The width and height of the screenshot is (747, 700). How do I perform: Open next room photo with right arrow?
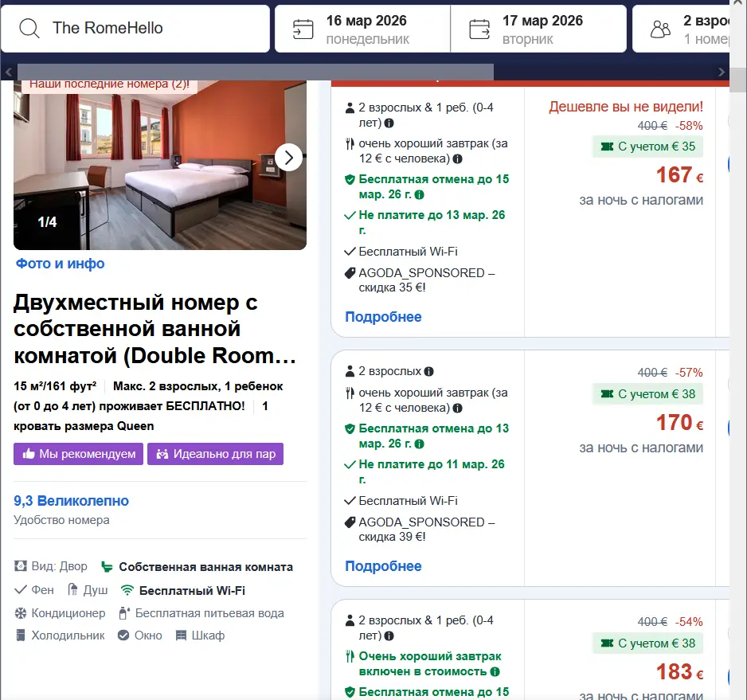tap(289, 158)
